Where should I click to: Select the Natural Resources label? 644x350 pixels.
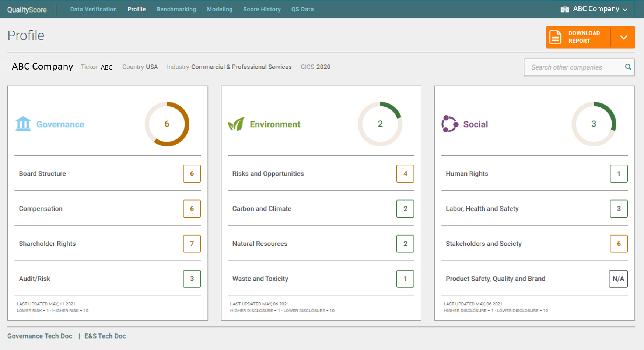[x=260, y=244]
